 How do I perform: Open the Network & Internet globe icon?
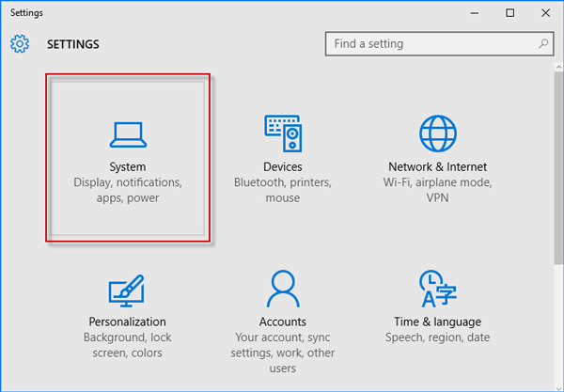(x=436, y=133)
